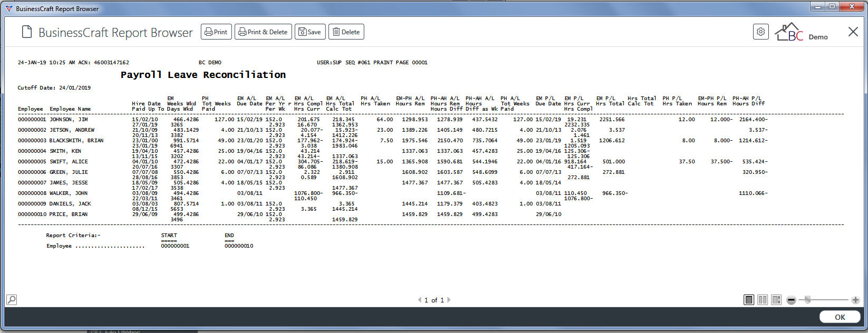Click END value 000000010 in criteria
Screen dimensions: 868x333
coord(239,246)
